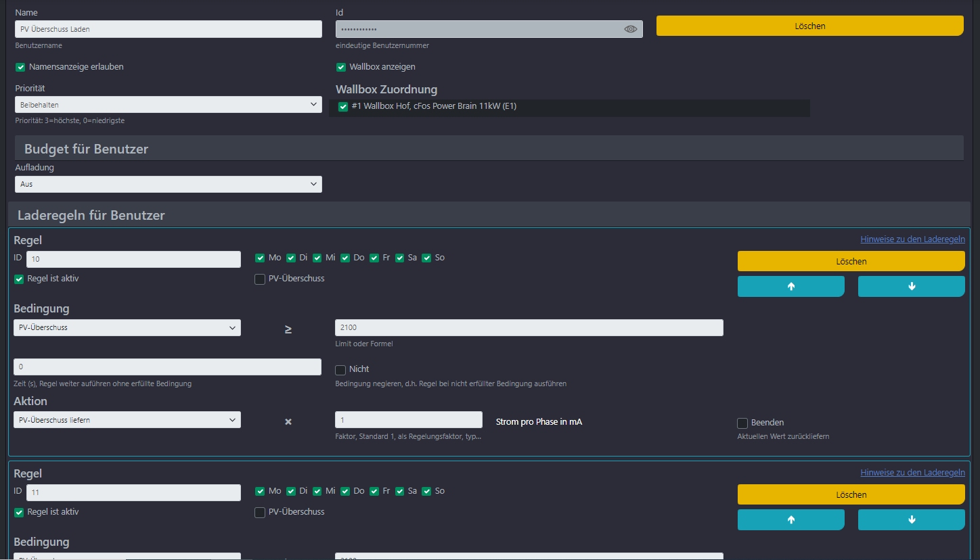Uncheck Sunday (So) in rule 10
Screen dimensions: 980x560
[426, 258]
